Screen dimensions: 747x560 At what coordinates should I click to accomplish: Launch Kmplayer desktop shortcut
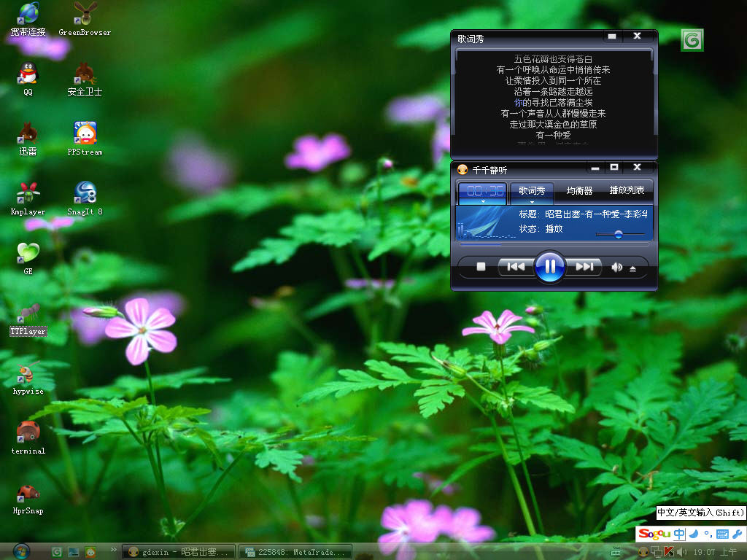click(28, 199)
